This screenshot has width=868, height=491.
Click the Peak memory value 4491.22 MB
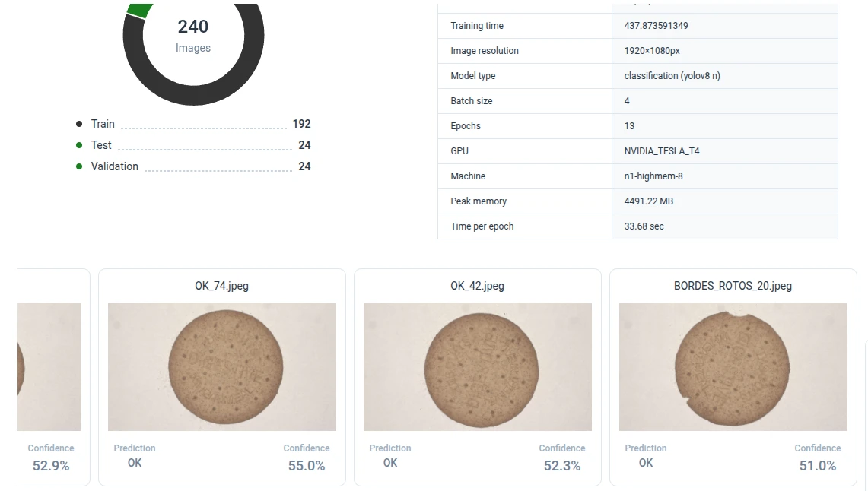[x=648, y=201]
